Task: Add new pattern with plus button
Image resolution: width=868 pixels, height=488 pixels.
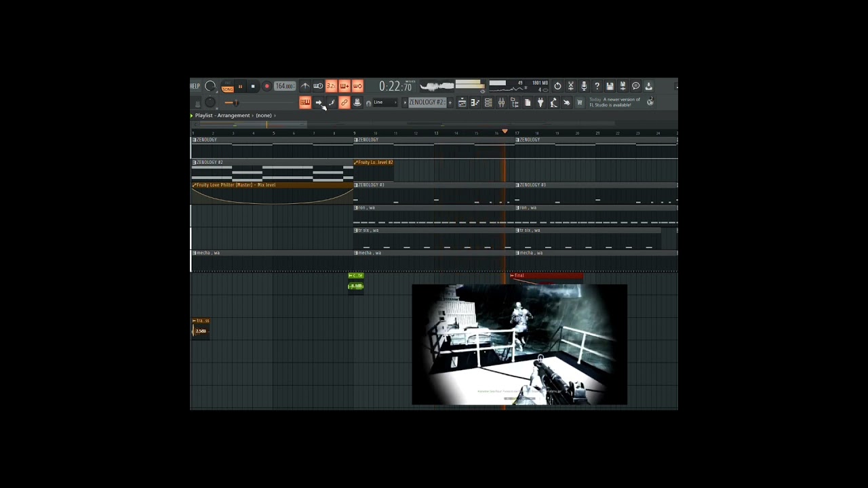Action: (x=450, y=102)
